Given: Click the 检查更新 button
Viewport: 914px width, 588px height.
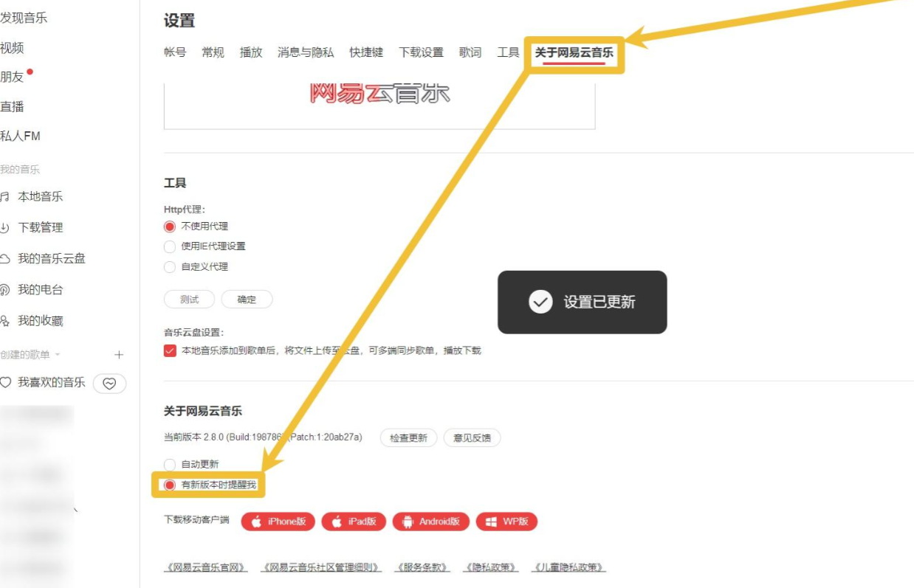Looking at the screenshot, I should [x=408, y=437].
